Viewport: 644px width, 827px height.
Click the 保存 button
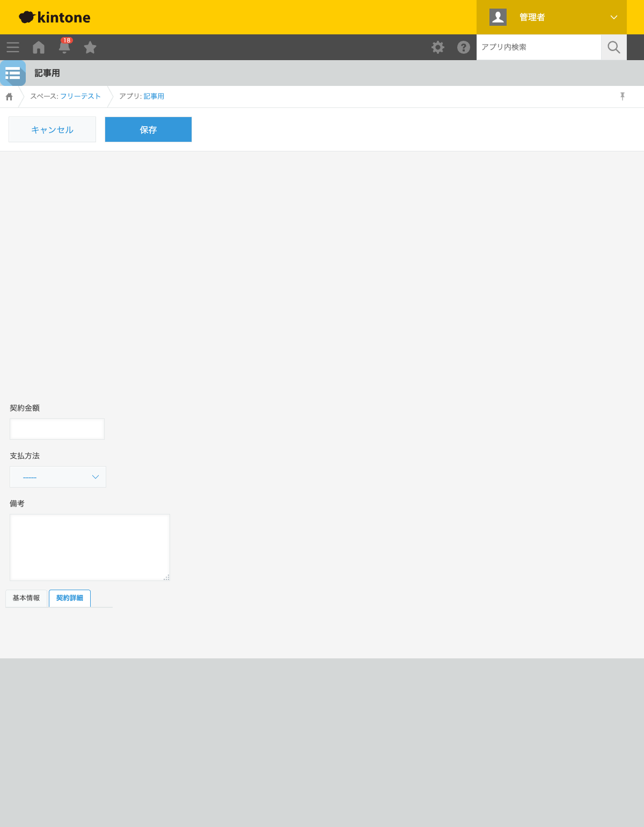[148, 129]
